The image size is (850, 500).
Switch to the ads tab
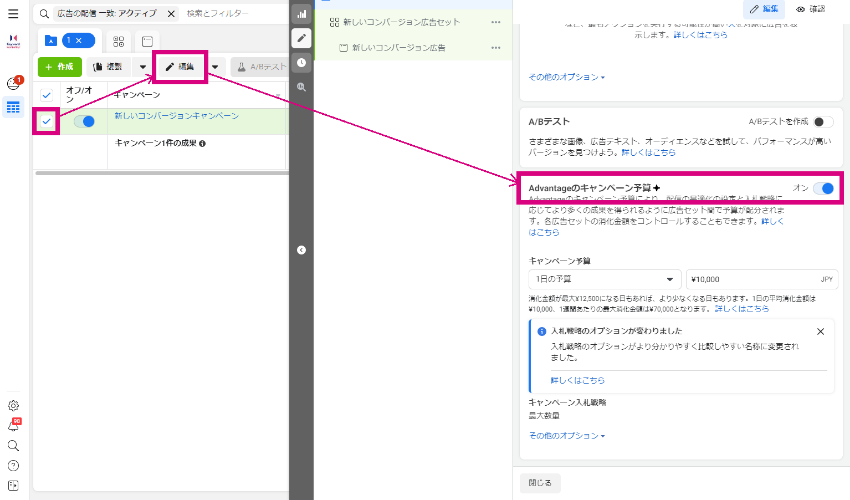pos(147,41)
